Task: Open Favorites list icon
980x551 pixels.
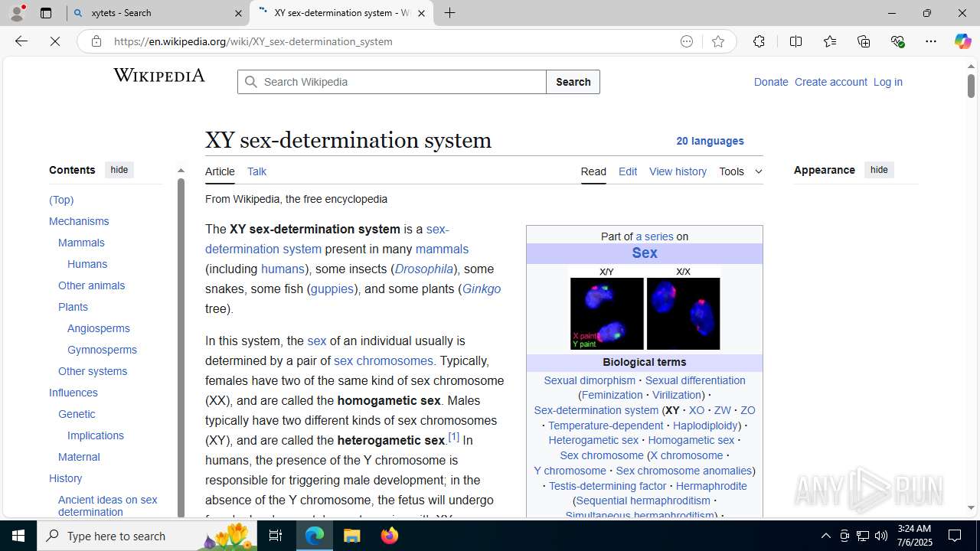Action: (830, 41)
